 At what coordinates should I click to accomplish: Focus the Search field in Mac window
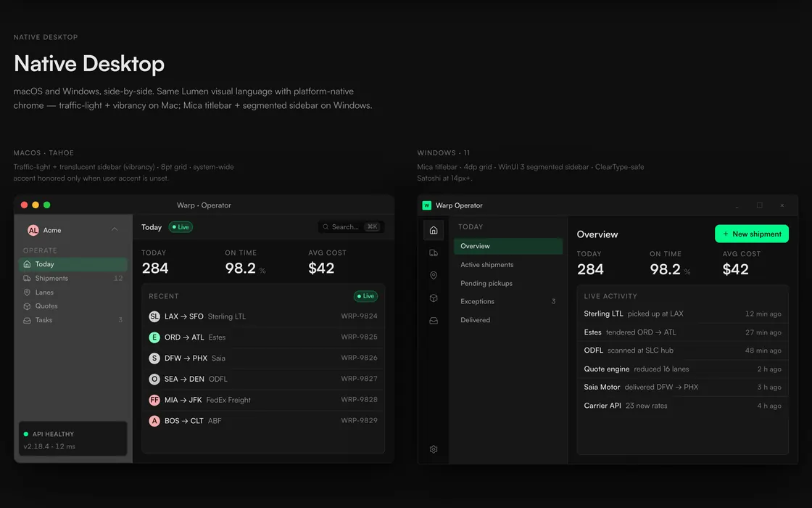(351, 227)
